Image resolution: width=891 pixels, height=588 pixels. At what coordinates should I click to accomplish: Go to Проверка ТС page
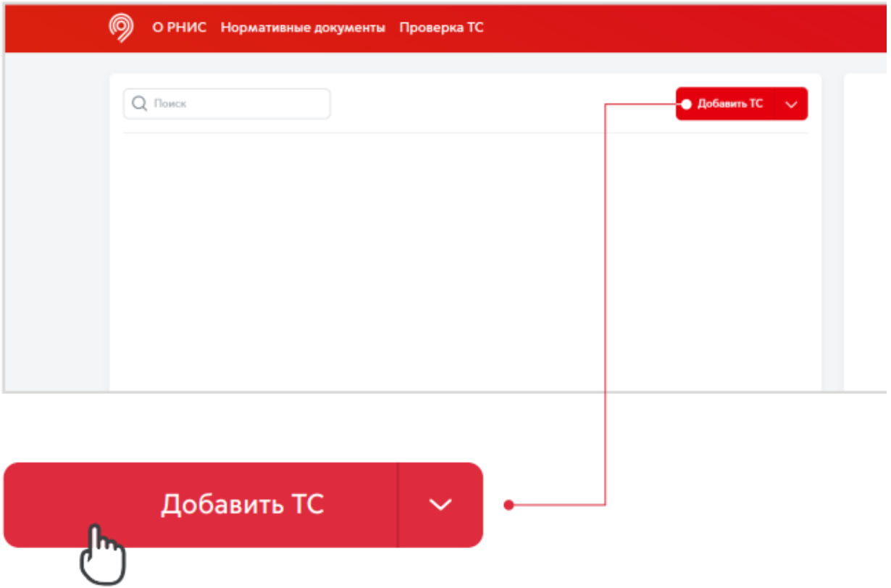click(441, 28)
